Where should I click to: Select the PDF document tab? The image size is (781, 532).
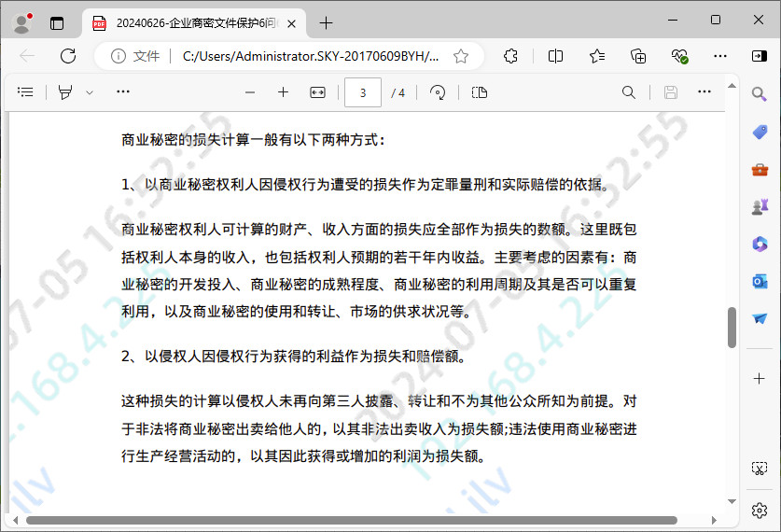click(x=194, y=23)
